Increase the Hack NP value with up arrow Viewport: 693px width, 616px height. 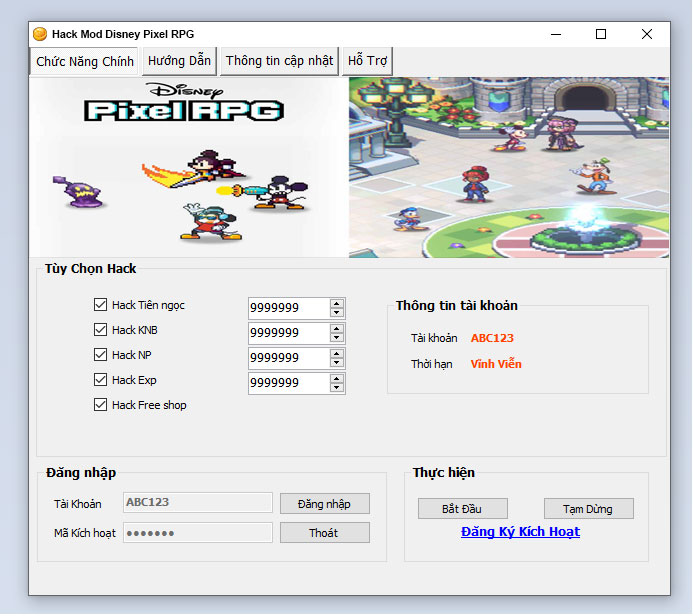(337, 354)
